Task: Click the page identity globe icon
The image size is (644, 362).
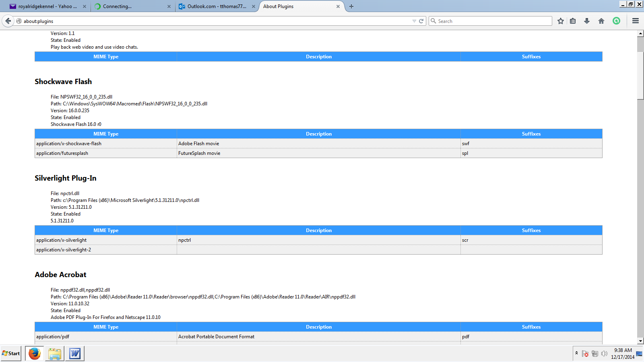Action: (x=19, y=21)
